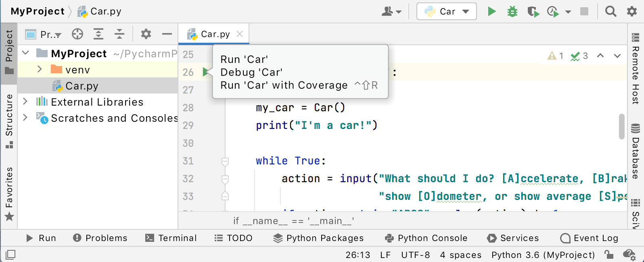Viewport: 644px width, 262px height.
Task: Open Search Everywhere magnifier icon
Action: click(611, 11)
